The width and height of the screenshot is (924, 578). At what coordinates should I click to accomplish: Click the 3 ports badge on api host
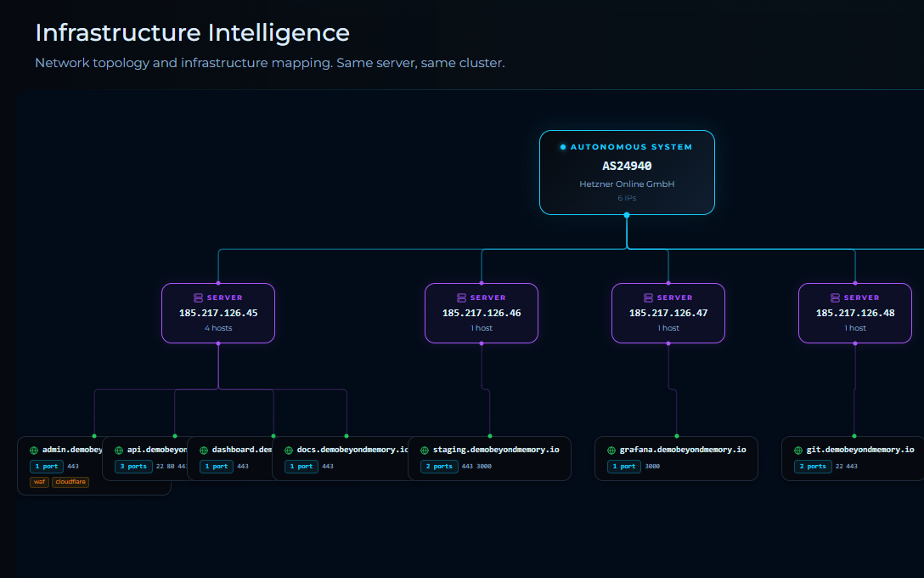[x=134, y=467]
